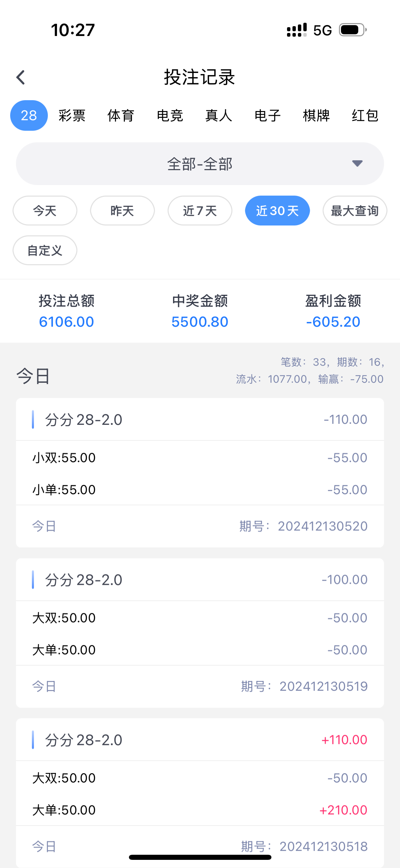Image resolution: width=400 pixels, height=868 pixels.
Task: Select the 28 category tab
Action: click(29, 115)
